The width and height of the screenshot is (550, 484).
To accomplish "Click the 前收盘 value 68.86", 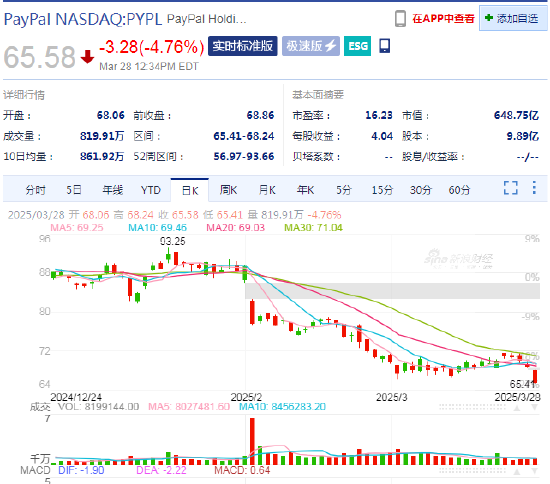I will (260, 115).
